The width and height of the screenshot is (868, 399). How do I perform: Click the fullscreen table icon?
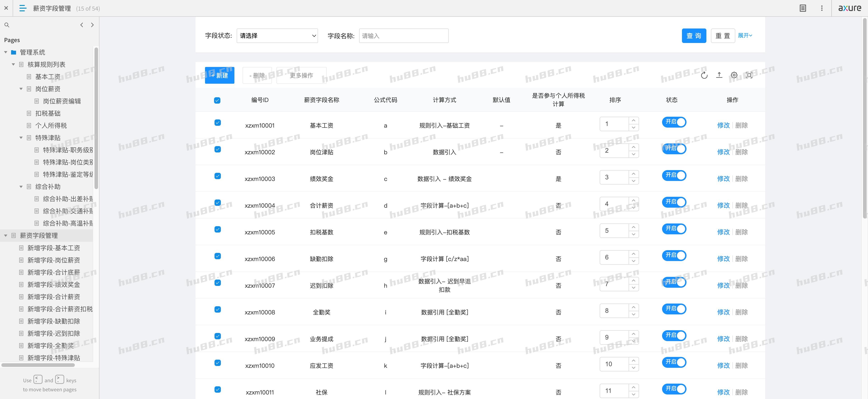point(749,75)
